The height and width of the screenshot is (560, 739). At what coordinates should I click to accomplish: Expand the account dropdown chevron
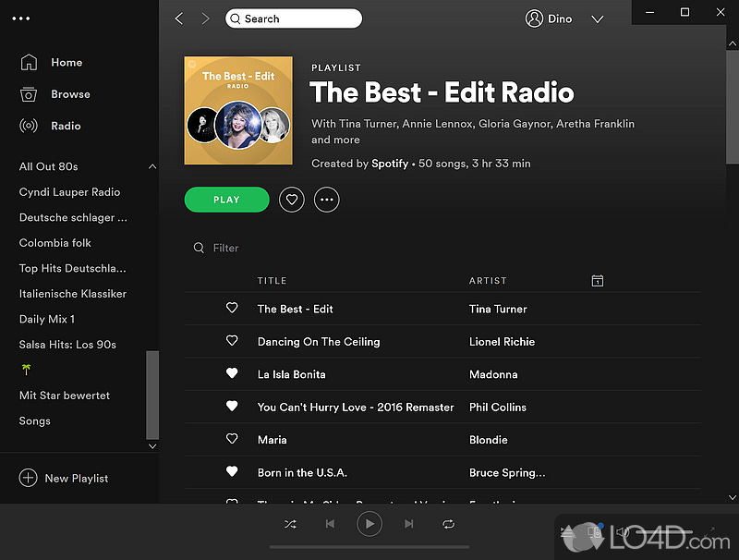597,19
